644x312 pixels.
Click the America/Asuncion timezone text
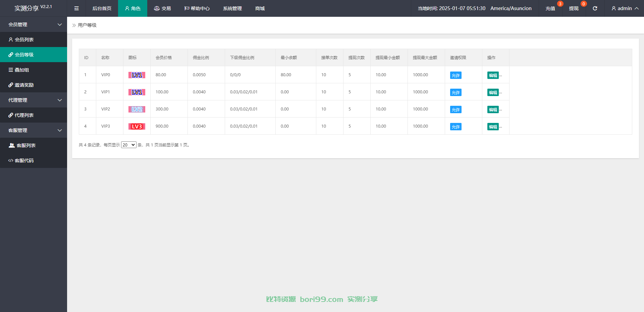(511, 8)
